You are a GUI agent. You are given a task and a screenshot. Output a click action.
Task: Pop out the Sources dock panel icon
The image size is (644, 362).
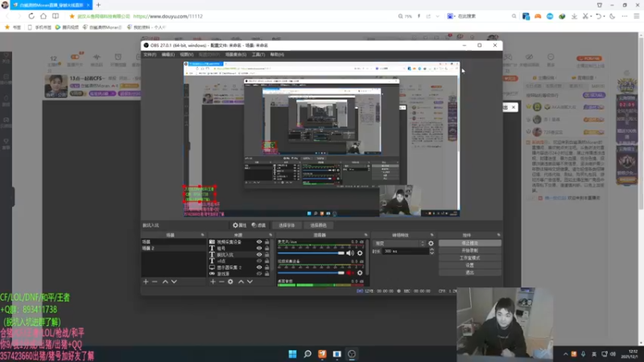point(270,235)
